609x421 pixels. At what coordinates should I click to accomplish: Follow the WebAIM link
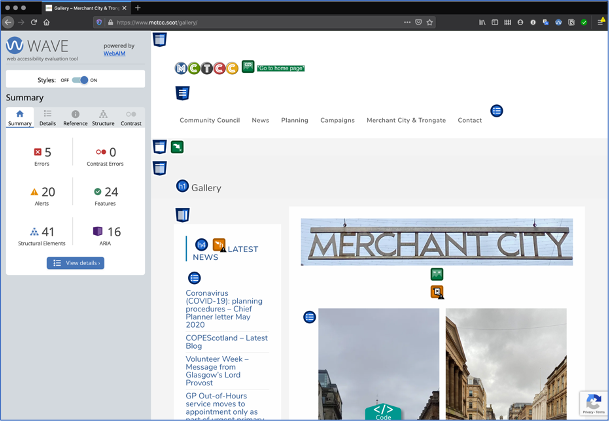(114, 54)
